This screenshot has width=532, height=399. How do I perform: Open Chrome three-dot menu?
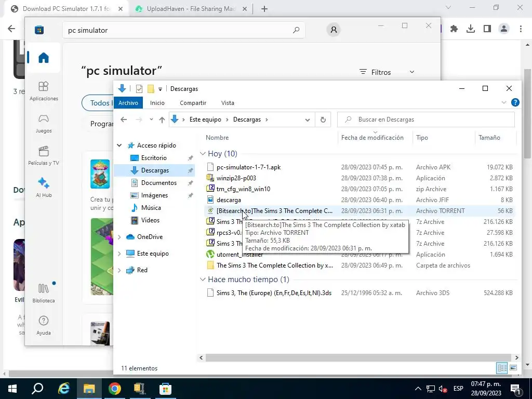[521, 29]
